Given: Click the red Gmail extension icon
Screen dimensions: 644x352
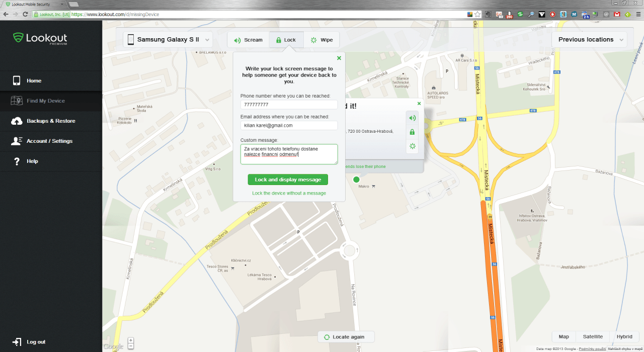Looking at the screenshot, I should pyautogui.click(x=617, y=15).
